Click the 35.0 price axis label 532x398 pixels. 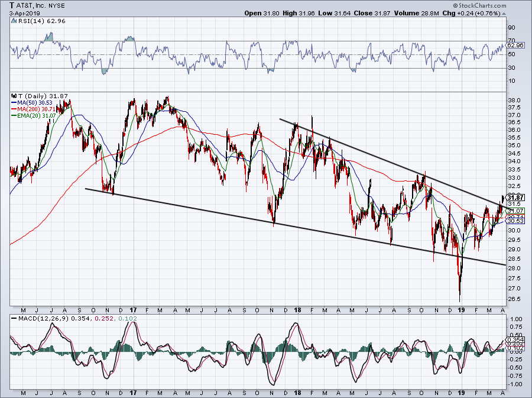click(x=514, y=145)
